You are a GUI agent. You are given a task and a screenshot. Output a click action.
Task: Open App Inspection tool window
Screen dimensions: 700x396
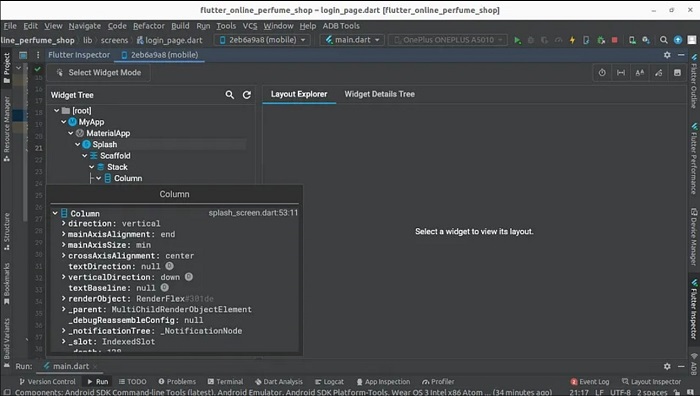383,382
